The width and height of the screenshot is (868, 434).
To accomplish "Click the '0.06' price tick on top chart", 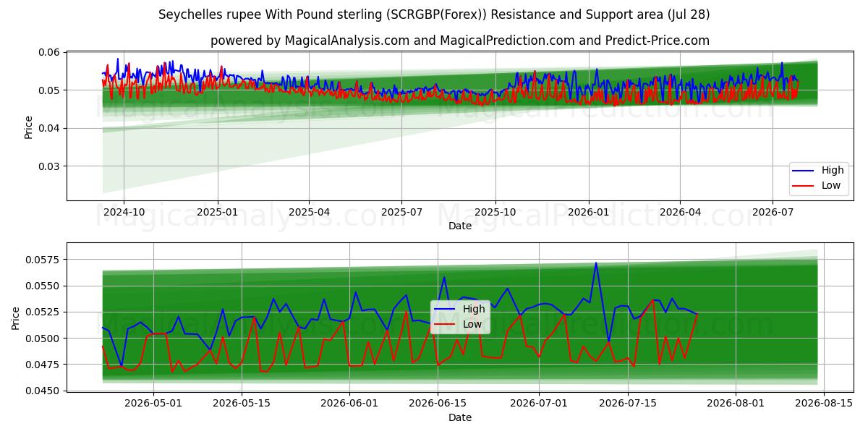I will coord(49,52).
